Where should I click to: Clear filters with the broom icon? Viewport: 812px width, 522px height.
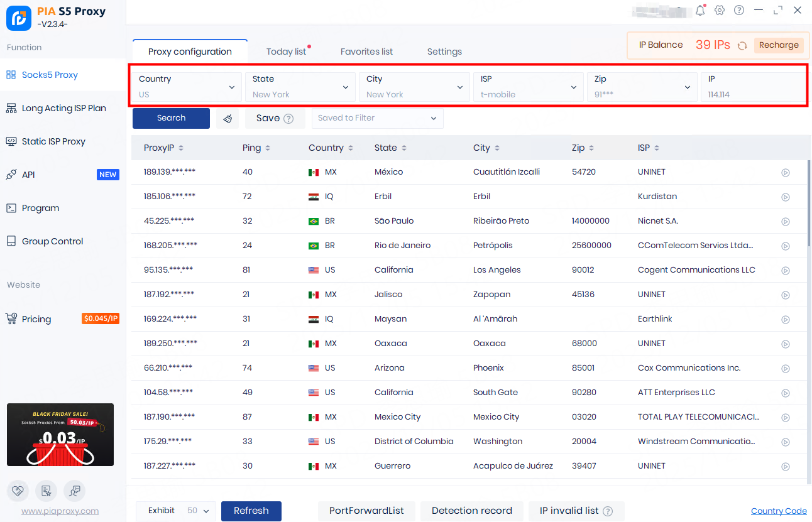[228, 118]
